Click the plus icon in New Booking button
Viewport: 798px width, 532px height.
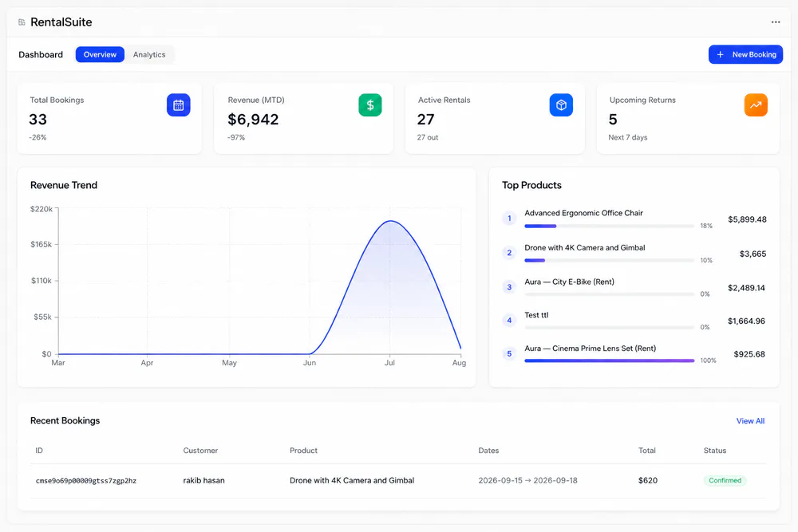(720, 54)
